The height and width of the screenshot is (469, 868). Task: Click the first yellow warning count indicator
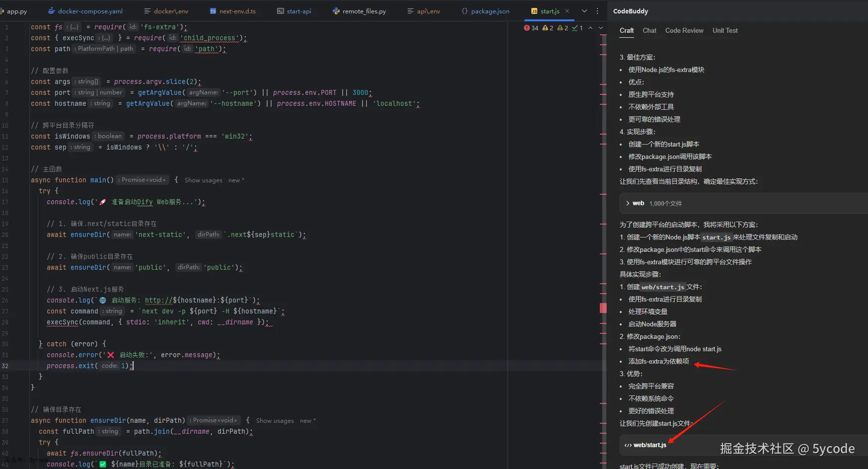548,28
